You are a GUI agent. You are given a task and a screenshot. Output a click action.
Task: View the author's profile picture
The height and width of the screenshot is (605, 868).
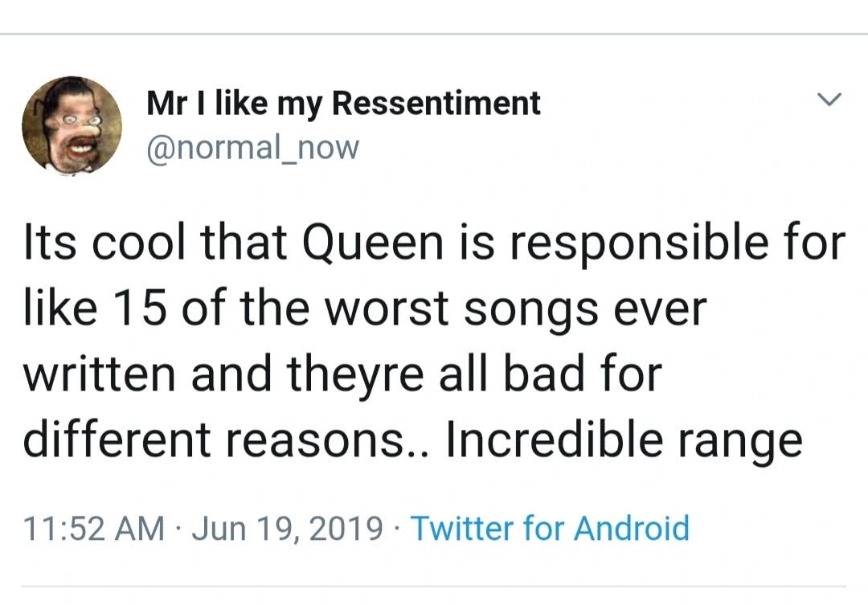click(x=72, y=126)
